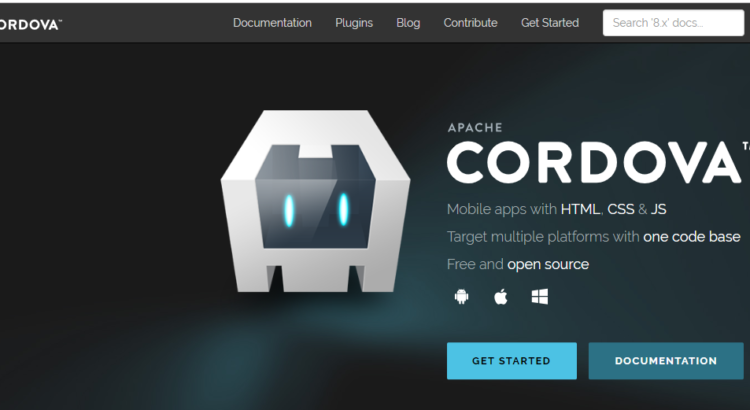This screenshot has height=410, width=750.
Task: Click the Windows platform icon
Action: (540, 297)
